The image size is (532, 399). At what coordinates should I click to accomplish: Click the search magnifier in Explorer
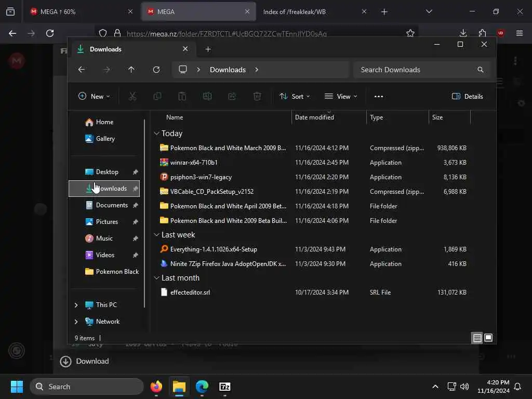click(481, 70)
